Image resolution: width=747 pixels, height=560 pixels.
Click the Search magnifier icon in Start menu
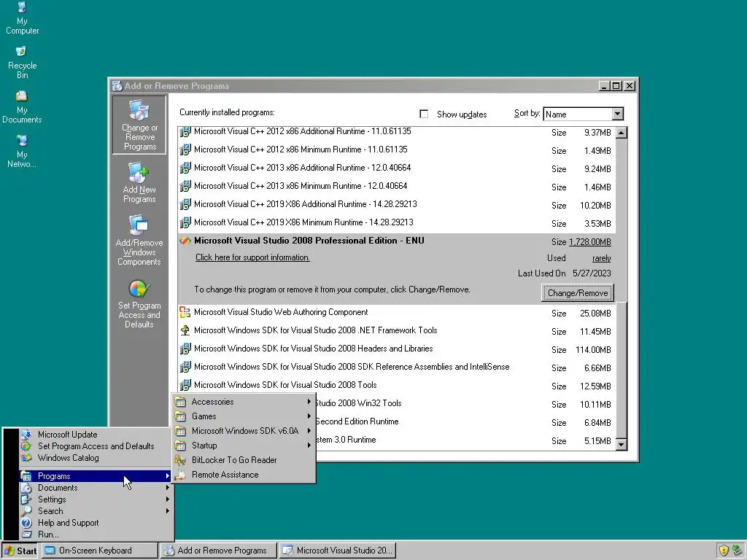pyautogui.click(x=26, y=511)
